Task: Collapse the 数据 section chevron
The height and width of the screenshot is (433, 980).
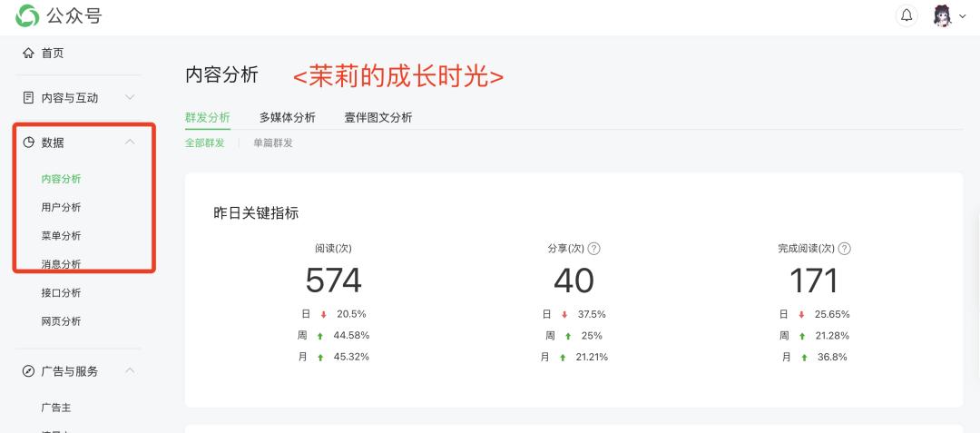Action: point(130,142)
